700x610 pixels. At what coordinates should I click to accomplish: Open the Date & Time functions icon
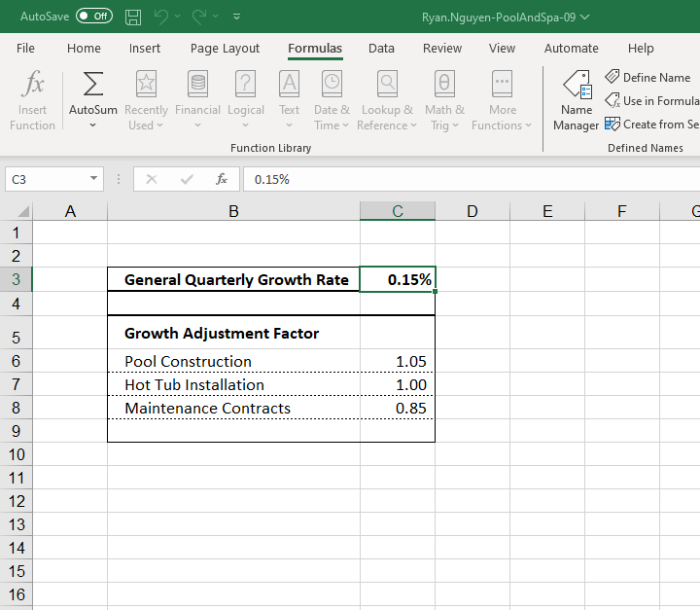click(x=332, y=84)
